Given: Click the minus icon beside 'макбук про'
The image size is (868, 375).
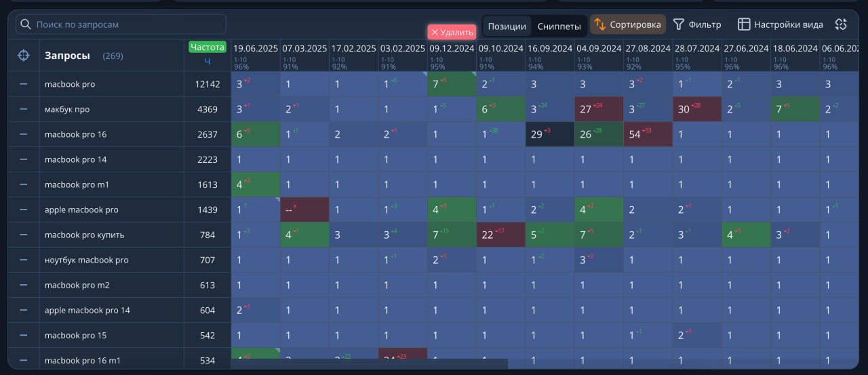Looking at the screenshot, I should (x=23, y=109).
